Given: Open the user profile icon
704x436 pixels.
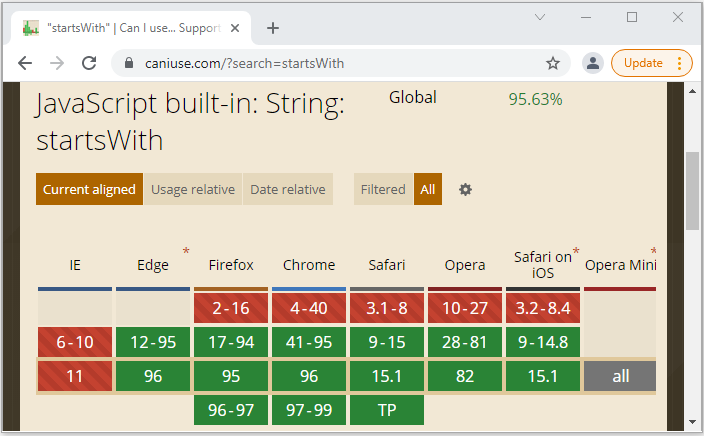Looking at the screenshot, I should tap(593, 63).
